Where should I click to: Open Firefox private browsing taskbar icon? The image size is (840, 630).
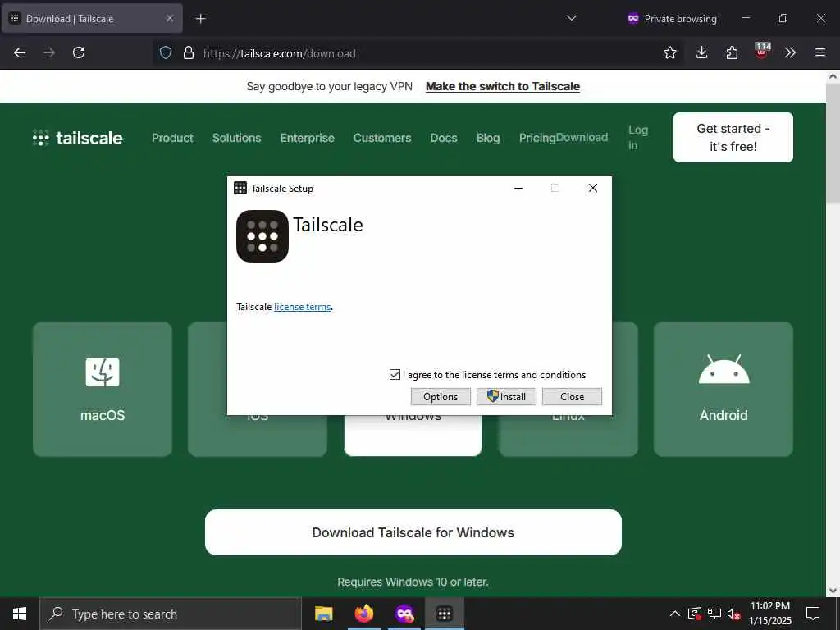[x=404, y=614]
